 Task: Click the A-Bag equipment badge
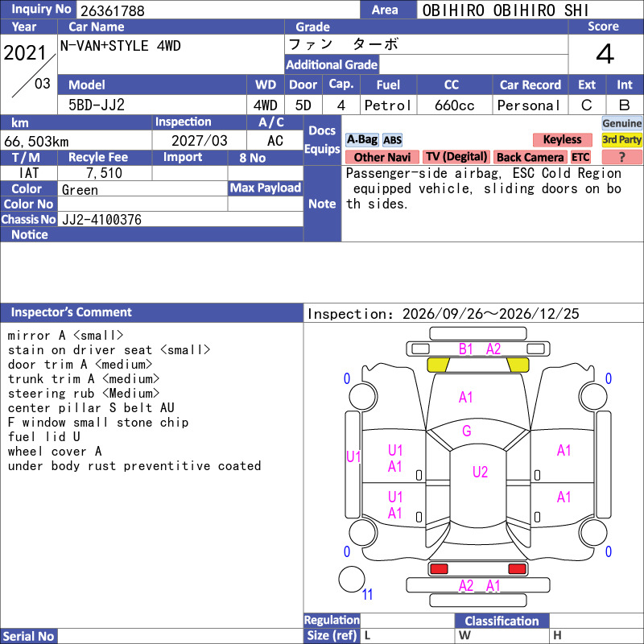(361, 139)
